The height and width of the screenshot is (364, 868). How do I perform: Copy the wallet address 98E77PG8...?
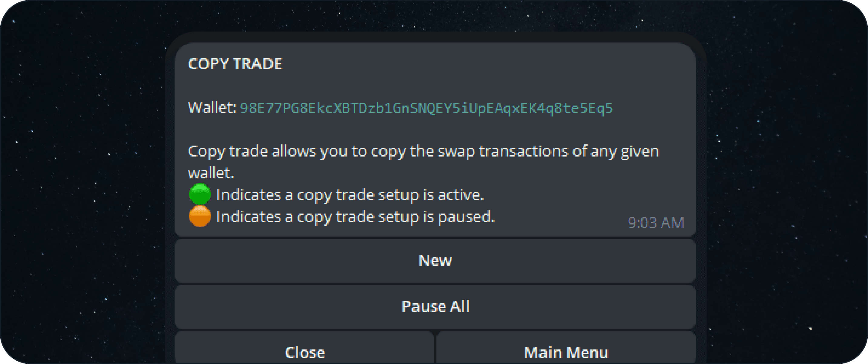(426, 108)
